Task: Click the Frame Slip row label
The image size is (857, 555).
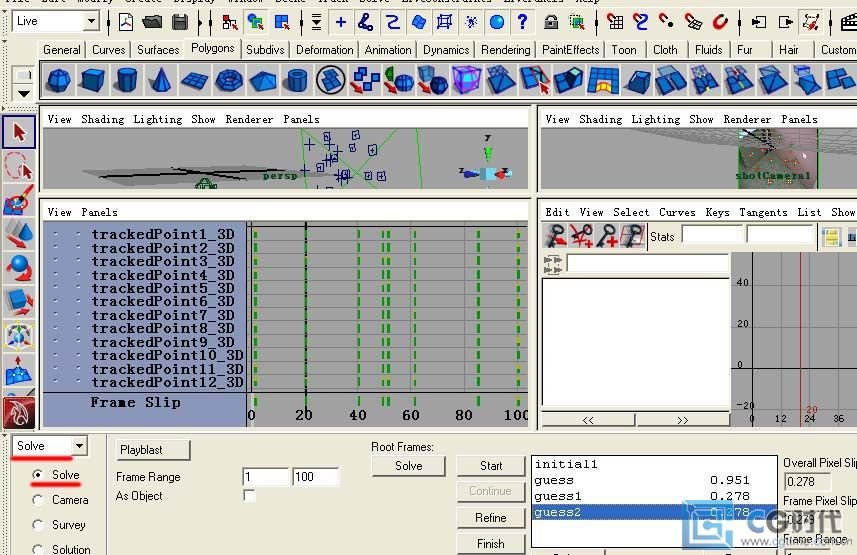Action: coord(136,402)
